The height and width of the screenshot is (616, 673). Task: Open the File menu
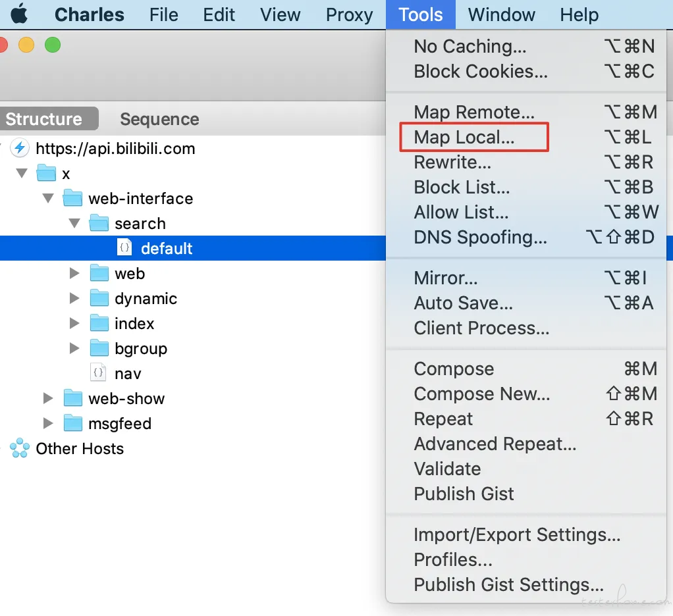pos(163,14)
